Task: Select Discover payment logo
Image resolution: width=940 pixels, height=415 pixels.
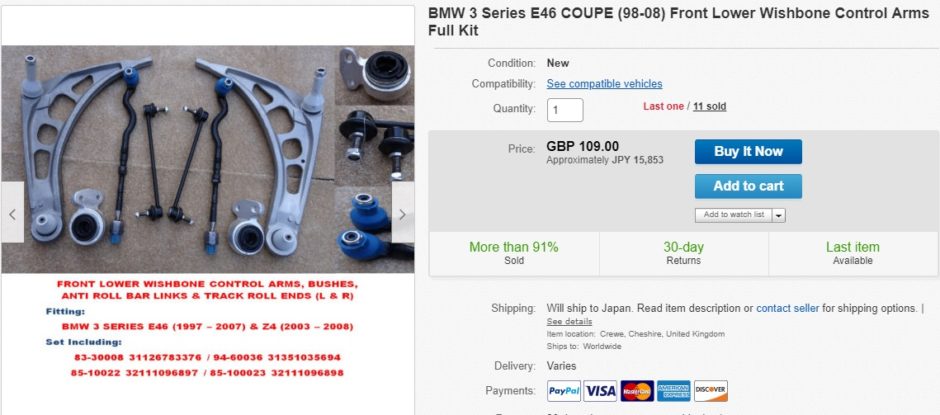Action: [x=710, y=391]
